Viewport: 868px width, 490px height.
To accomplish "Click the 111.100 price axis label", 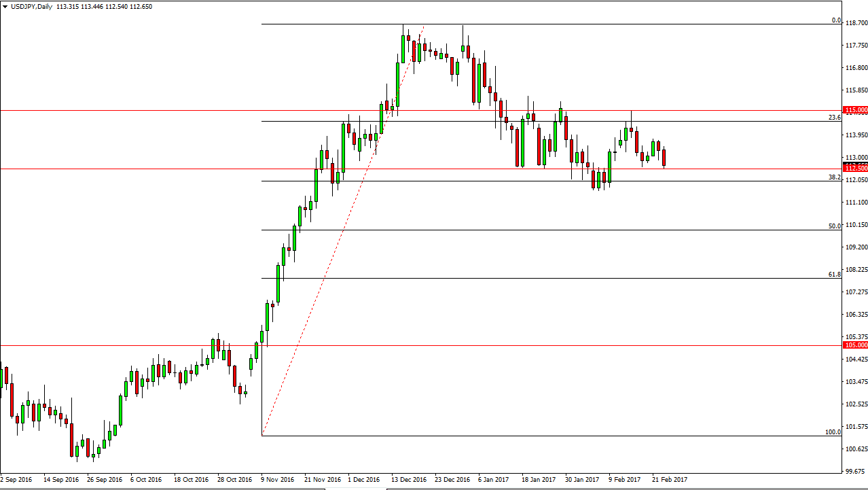I will coord(856,203).
